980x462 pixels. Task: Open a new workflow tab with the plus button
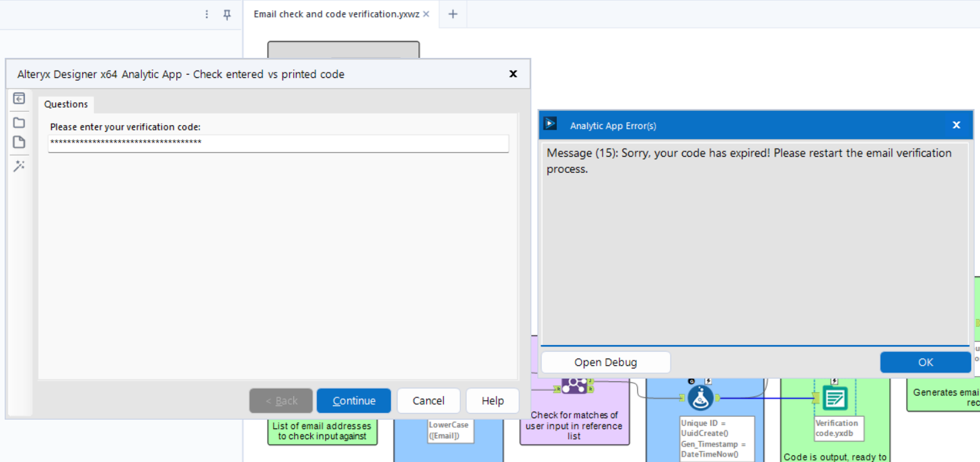(453, 13)
